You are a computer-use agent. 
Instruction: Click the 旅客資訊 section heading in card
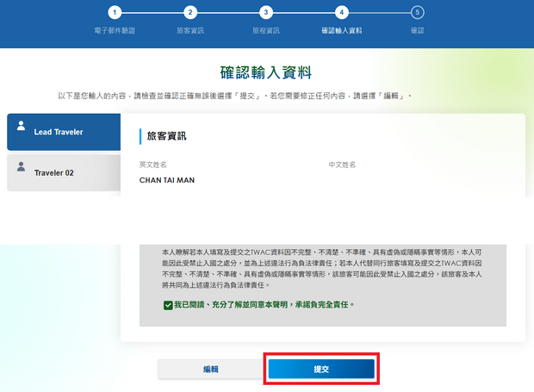point(167,136)
